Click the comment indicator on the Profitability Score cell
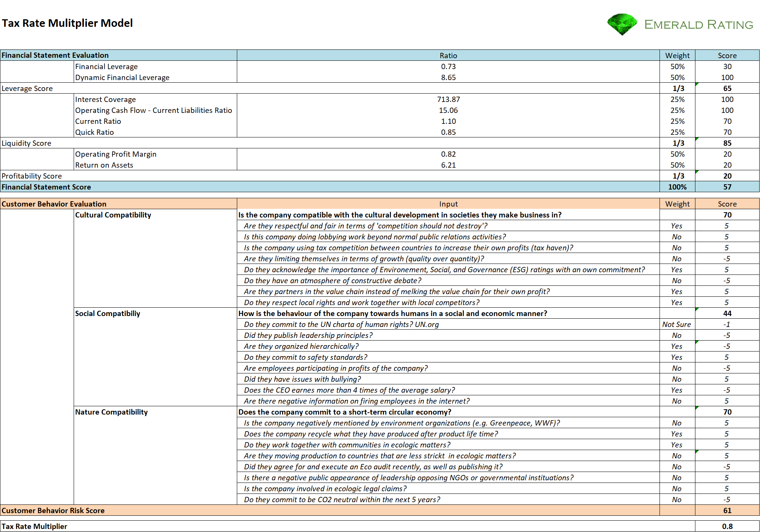 pyautogui.click(x=697, y=173)
